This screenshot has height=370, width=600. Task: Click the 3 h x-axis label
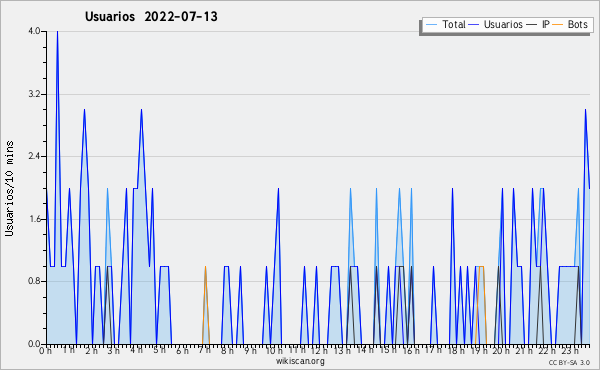(x=114, y=350)
